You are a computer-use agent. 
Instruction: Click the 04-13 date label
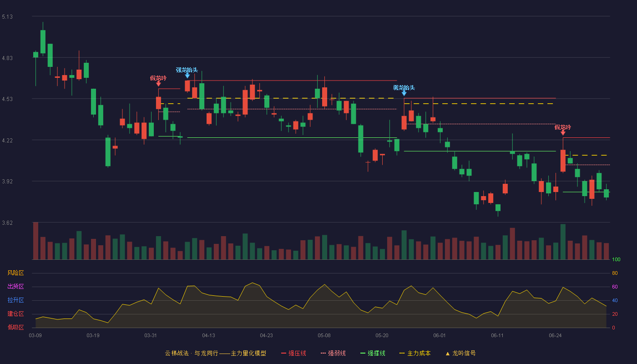[208, 335]
